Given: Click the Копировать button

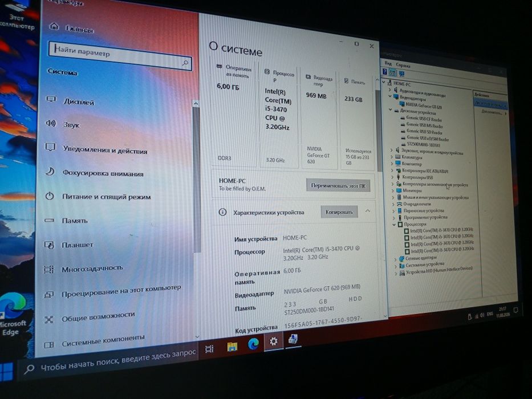Looking at the screenshot, I should (339, 212).
